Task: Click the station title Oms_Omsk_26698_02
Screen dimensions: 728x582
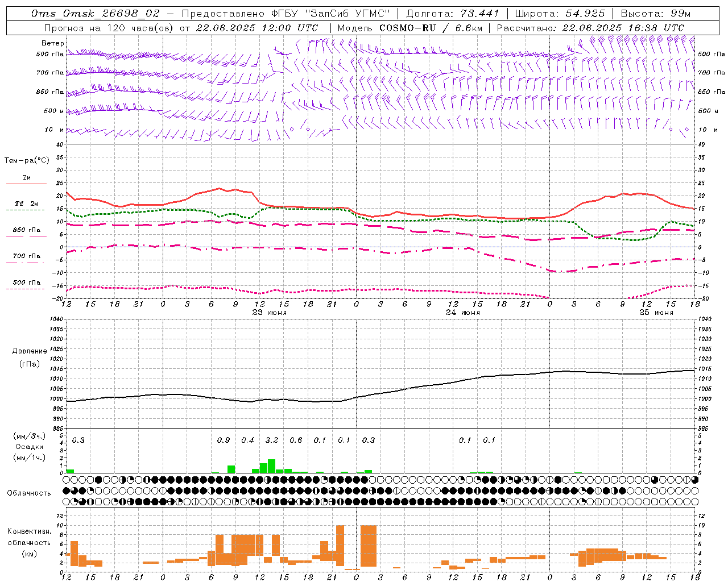Action: click(x=96, y=13)
